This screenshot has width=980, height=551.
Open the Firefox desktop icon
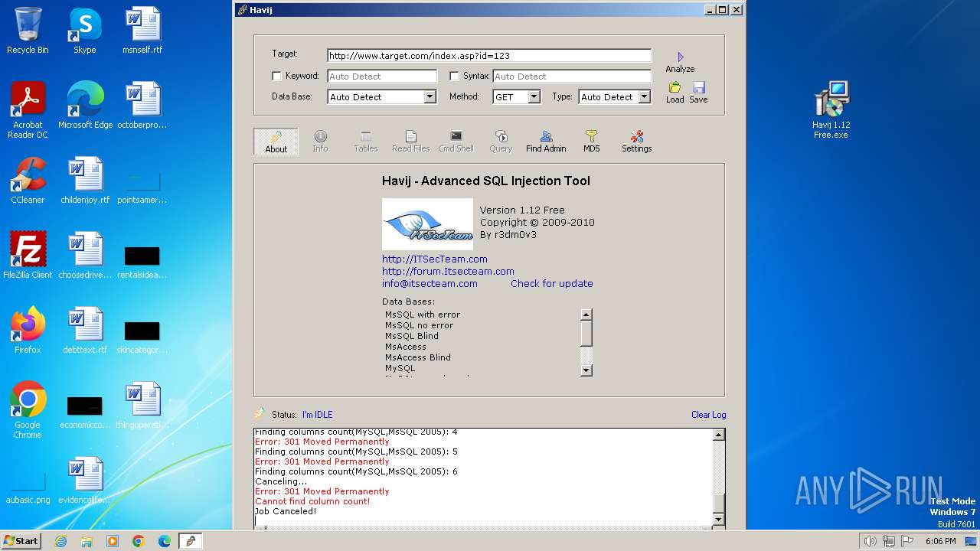click(x=28, y=331)
